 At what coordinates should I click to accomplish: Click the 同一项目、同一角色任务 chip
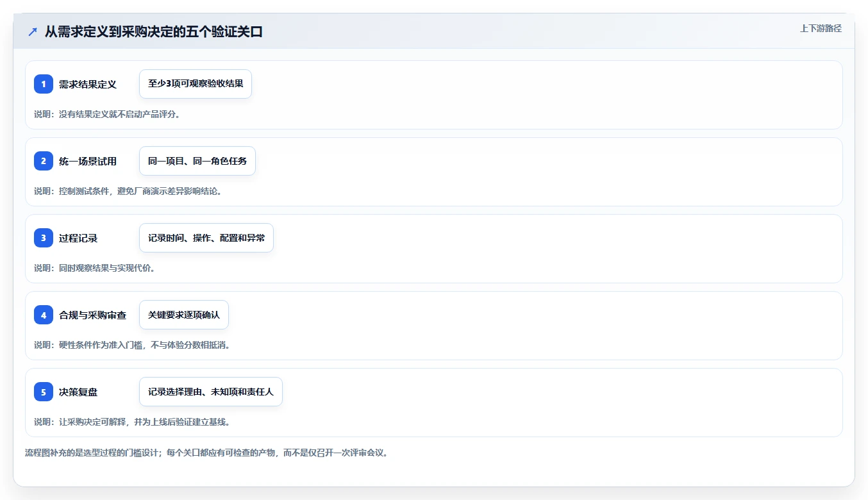(x=197, y=161)
